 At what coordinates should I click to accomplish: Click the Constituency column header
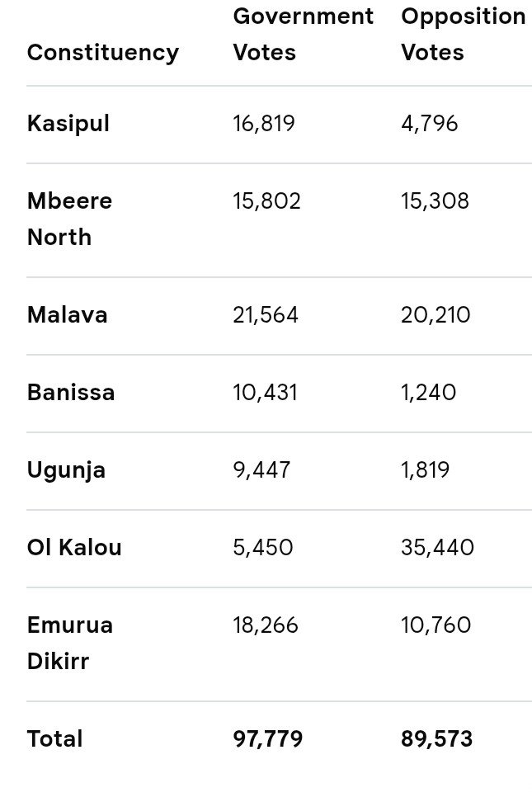click(x=103, y=53)
